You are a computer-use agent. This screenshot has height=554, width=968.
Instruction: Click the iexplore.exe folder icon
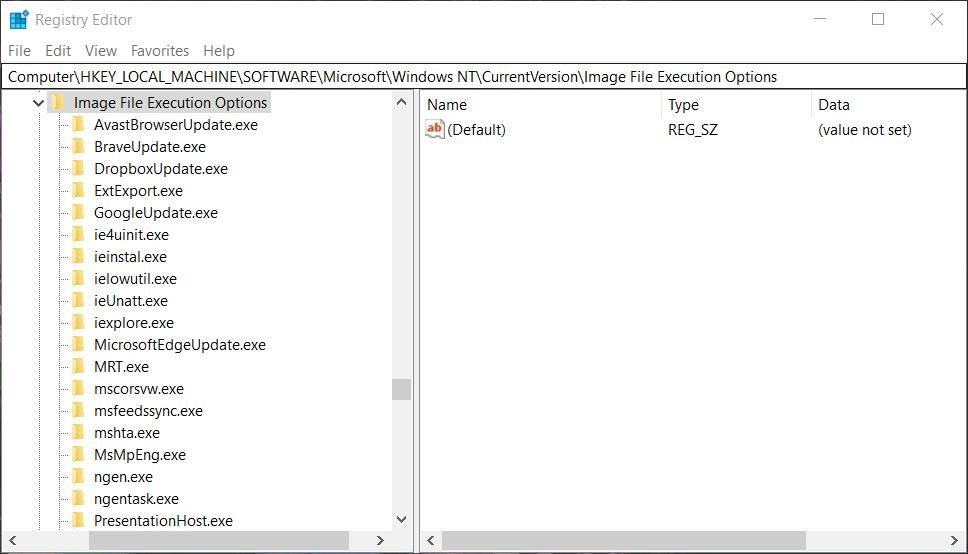pos(78,323)
